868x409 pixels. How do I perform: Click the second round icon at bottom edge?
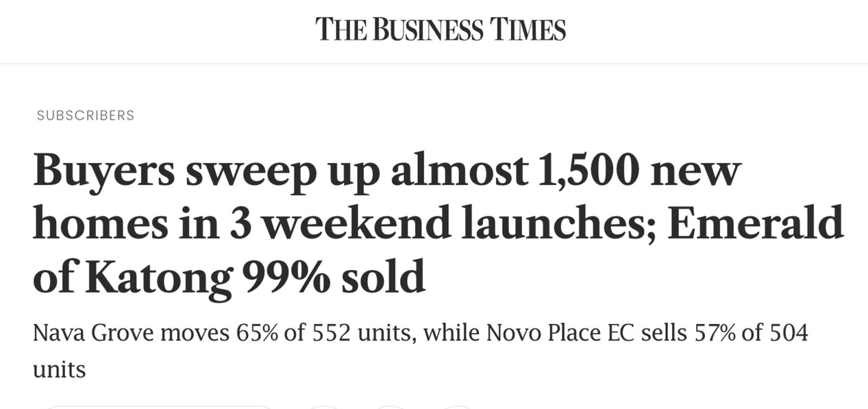tap(391, 407)
